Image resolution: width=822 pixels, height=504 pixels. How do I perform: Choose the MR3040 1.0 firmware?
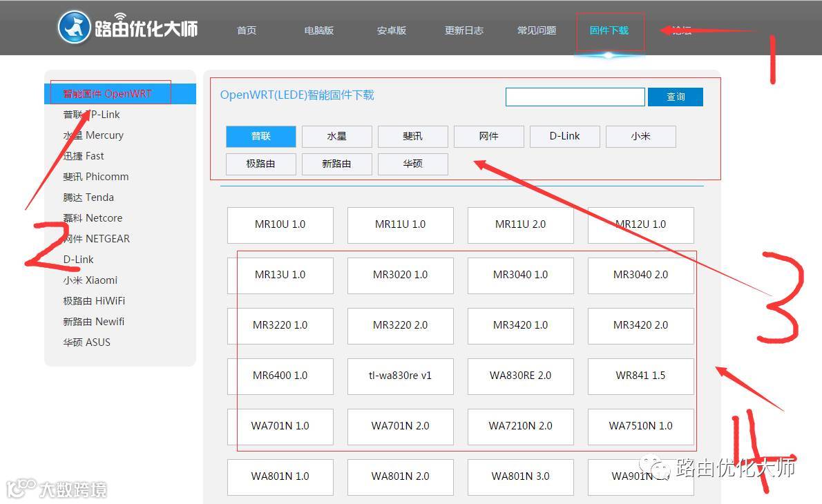tap(521, 275)
